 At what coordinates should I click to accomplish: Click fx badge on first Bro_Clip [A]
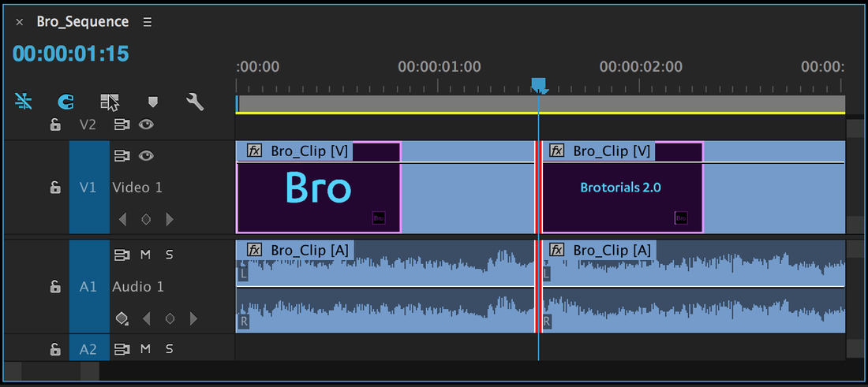(x=254, y=251)
